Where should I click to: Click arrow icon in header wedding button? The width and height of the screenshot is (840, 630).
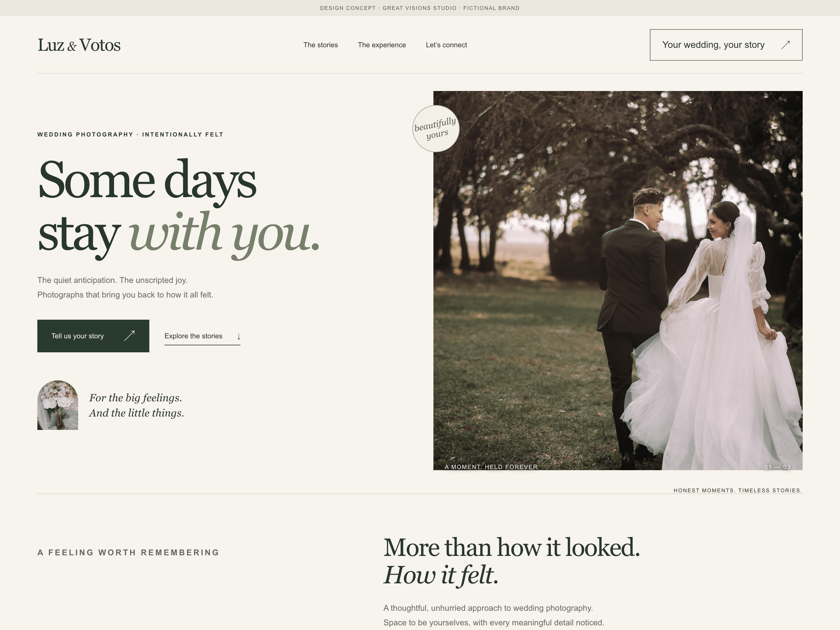click(786, 45)
